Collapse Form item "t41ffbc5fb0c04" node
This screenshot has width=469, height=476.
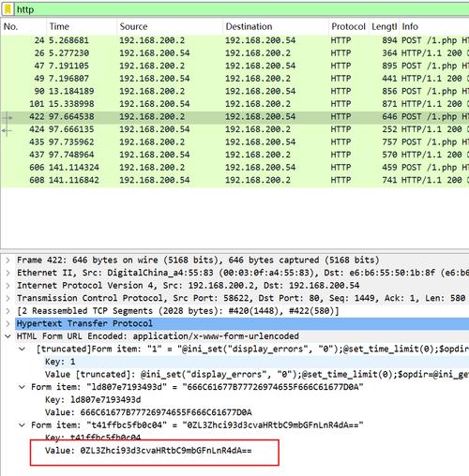point(22,425)
